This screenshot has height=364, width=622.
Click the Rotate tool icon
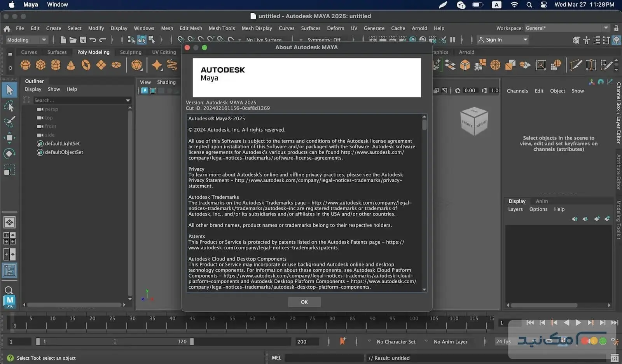[x=9, y=154]
